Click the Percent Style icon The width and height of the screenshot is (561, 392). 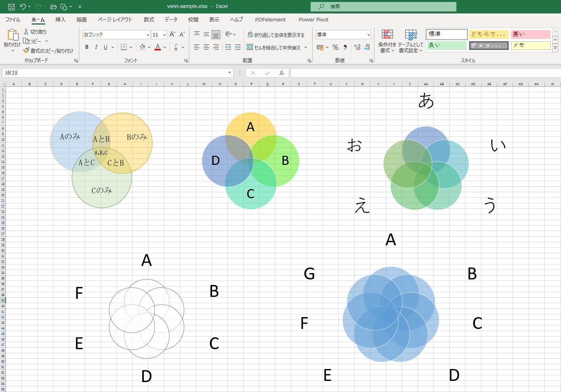(x=336, y=47)
